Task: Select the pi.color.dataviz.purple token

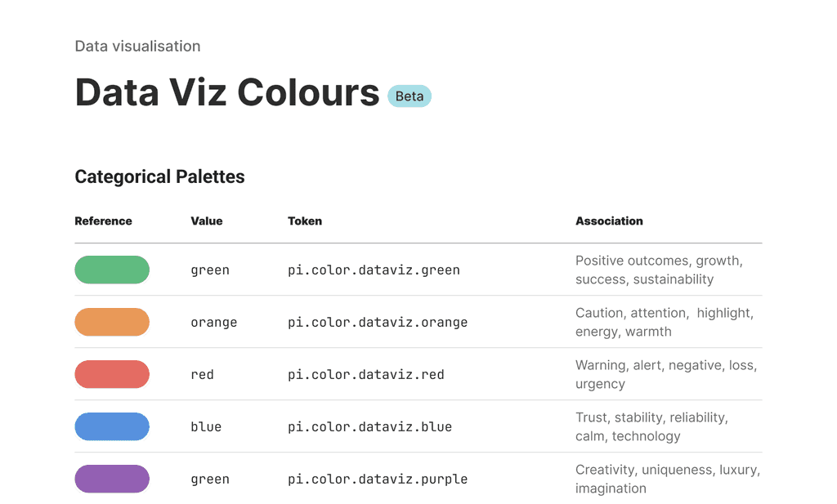Action: pyautogui.click(x=378, y=479)
